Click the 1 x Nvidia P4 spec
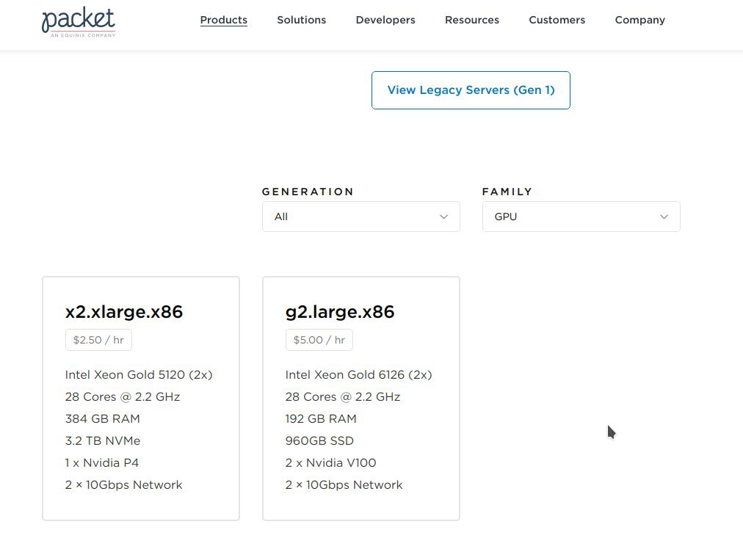 [x=102, y=463]
